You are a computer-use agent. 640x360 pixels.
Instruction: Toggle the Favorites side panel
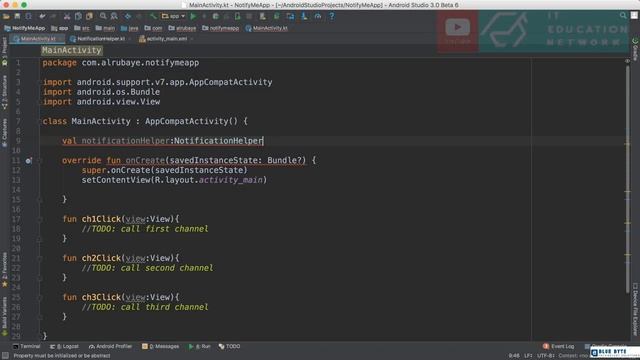(x=4, y=269)
